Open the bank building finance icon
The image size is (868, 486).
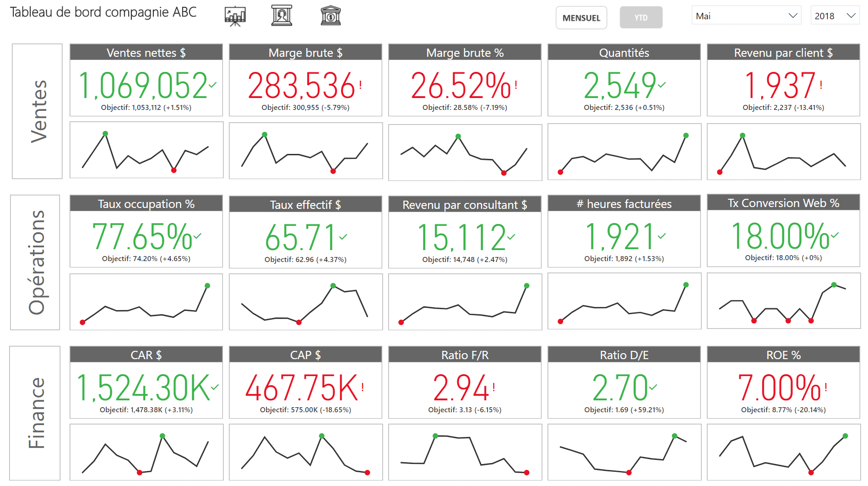click(x=331, y=16)
